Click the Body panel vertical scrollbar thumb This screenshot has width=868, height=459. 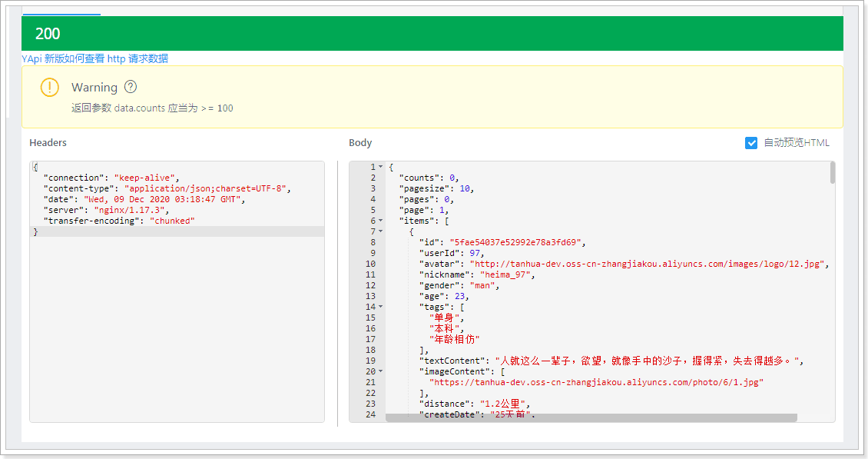[832, 173]
